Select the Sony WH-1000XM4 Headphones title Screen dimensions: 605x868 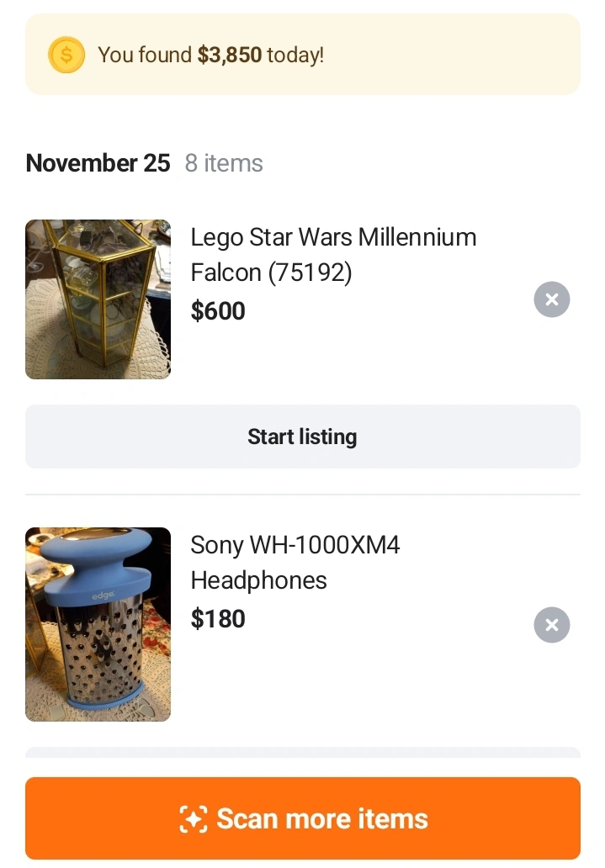[x=295, y=545]
